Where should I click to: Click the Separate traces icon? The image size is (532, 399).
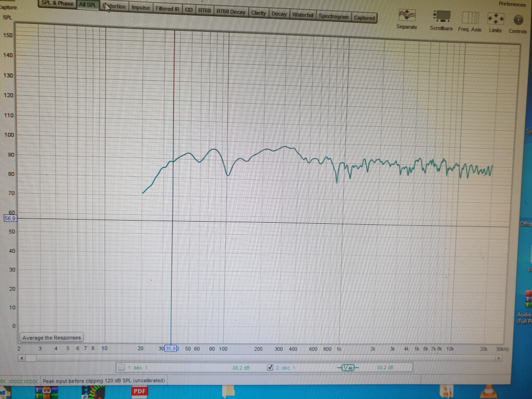pos(406,16)
